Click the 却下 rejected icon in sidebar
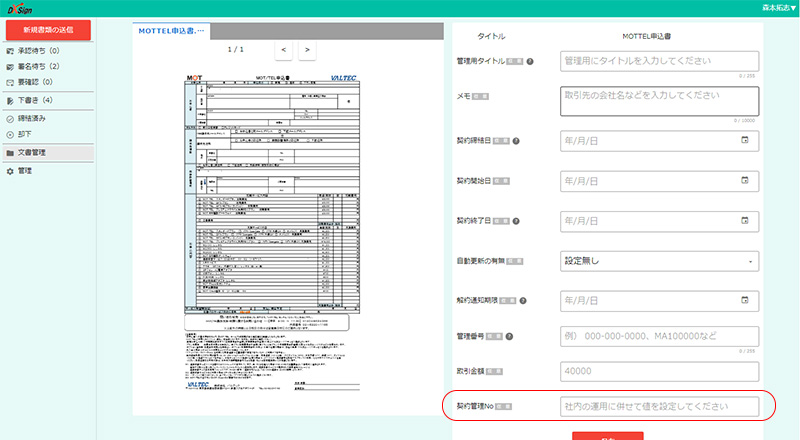 (x=10, y=135)
